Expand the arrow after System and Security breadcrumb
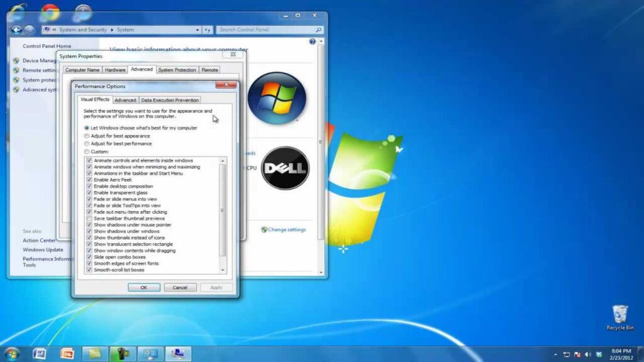Image resolution: width=644 pixels, height=362 pixels. click(x=112, y=30)
